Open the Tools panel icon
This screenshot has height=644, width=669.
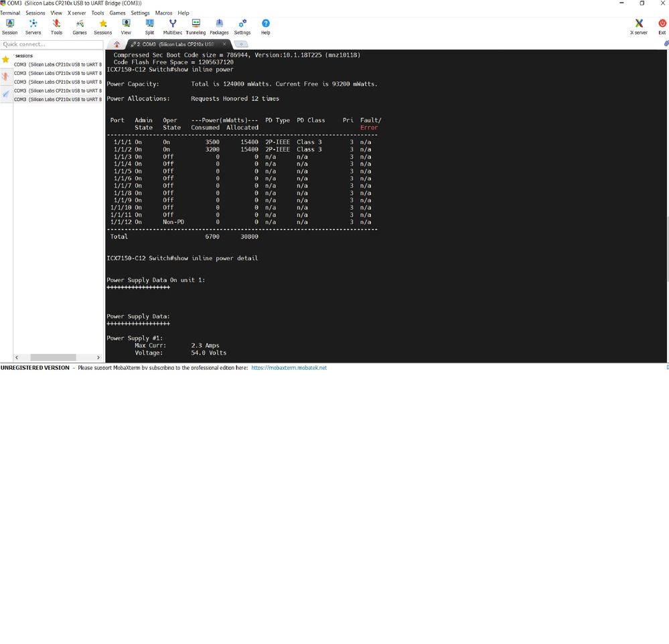click(56, 27)
